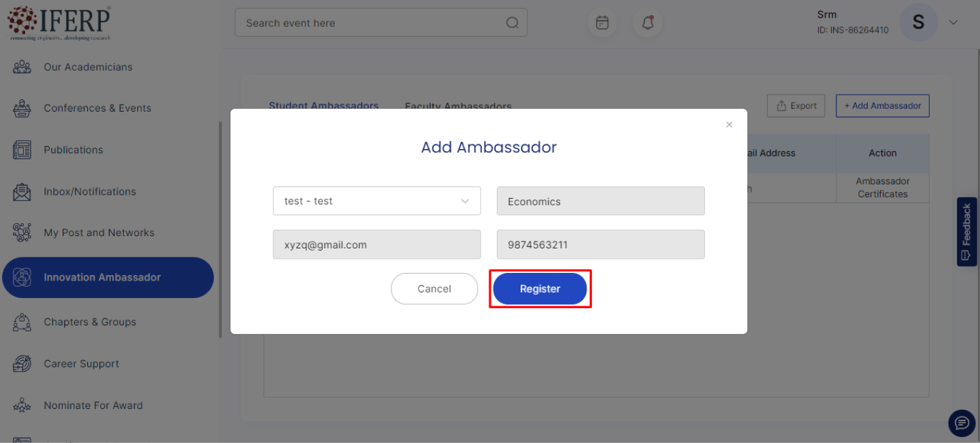Image resolution: width=980 pixels, height=443 pixels.
Task: Click the Chapters & Groups icon
Action: (x=22, y=322)
